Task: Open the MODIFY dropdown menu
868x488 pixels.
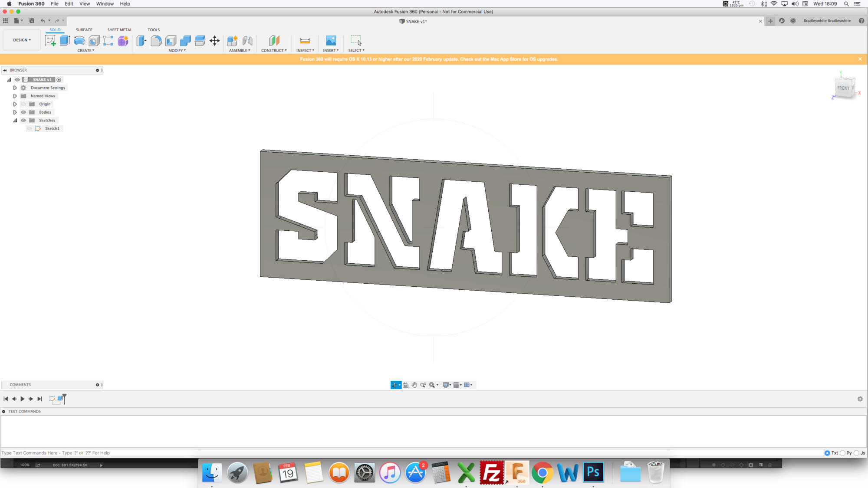Action: [177, 51]
